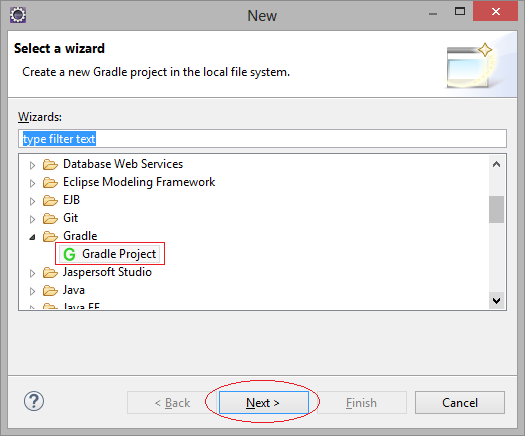Click the scroll down arrow in list
The height and width of the screenshot is (436, 525).
click(x=496, y=300)
